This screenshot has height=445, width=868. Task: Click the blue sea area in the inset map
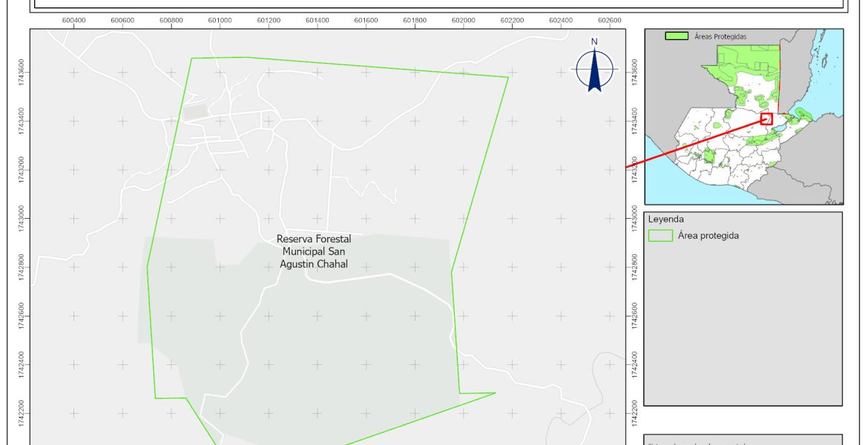pos(823,89)
